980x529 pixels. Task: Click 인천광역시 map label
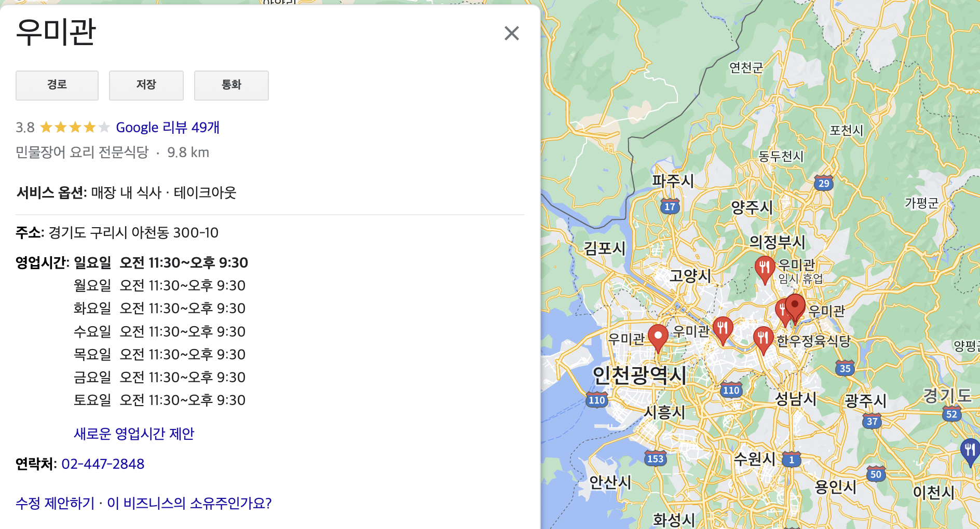coord(639,375)
